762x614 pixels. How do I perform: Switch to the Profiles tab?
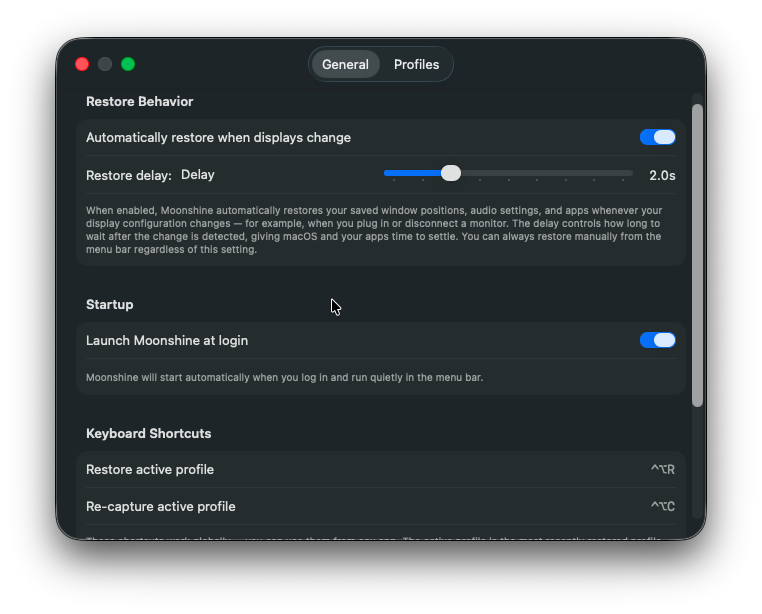coord(416,64)
